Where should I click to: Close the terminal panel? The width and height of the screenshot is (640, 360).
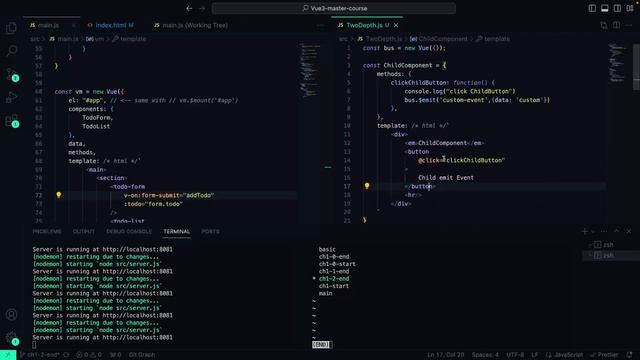pyautogui.click(x=629, y=231)
